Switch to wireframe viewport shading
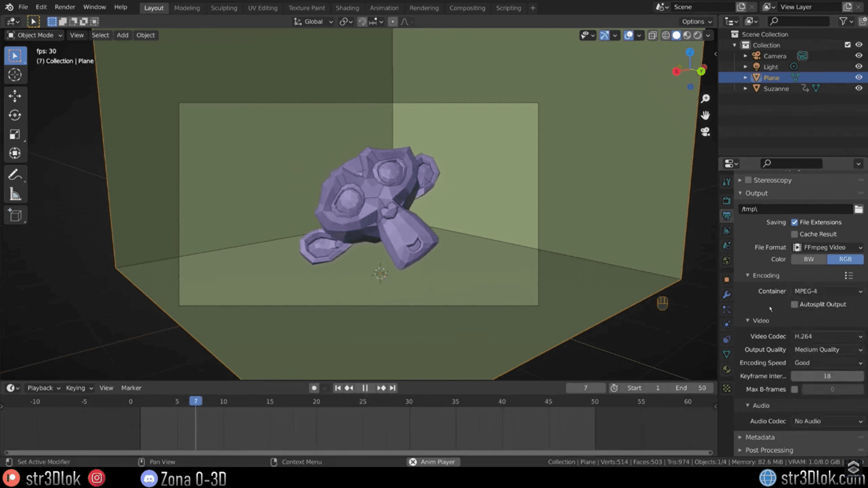This screenshot has height=488, width=868. point(666,35)
